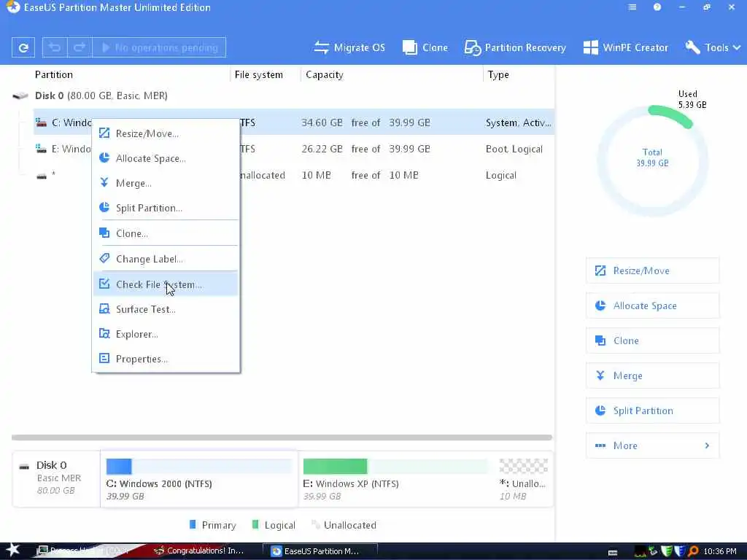This screenshot has width=747, height=560.
Task: Choose Check File System in context menu
Action: (166, 284)
